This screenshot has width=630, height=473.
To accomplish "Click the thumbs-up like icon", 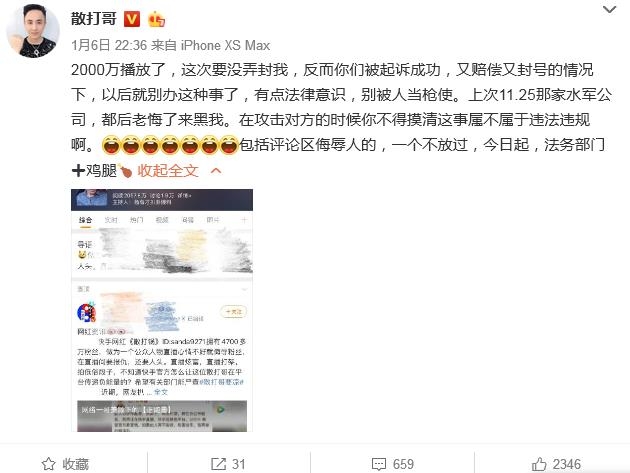I will click(x=539, y=464).
